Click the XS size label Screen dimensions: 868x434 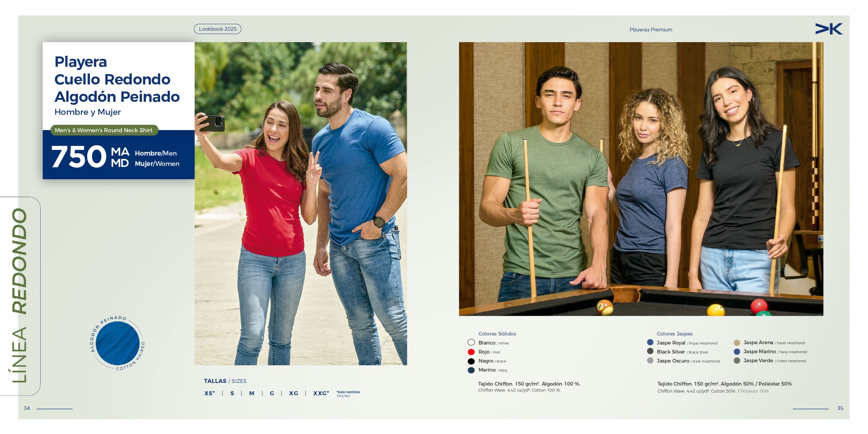tap(209, 393)
